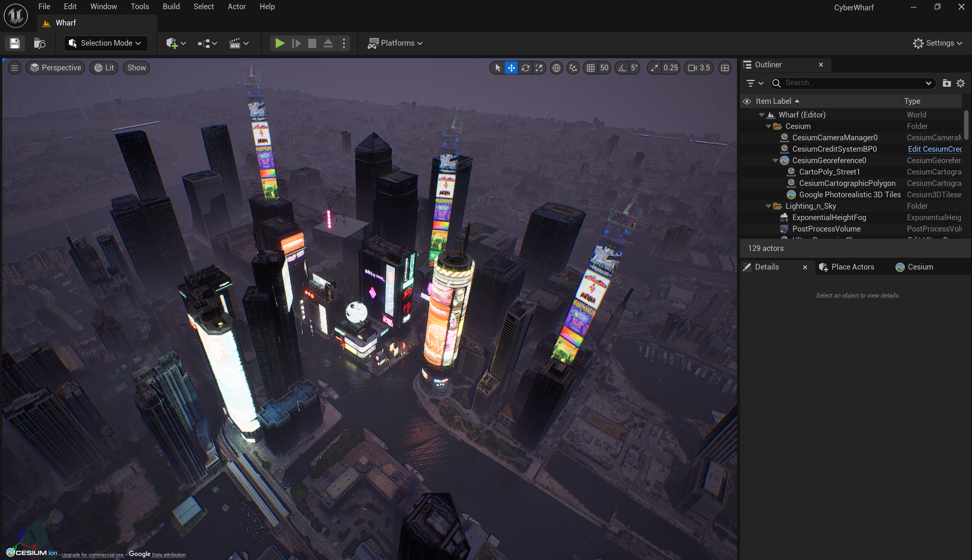Toggle the visibility eye column header
This screenshot has width=972, height=560.
pos(746,101)
